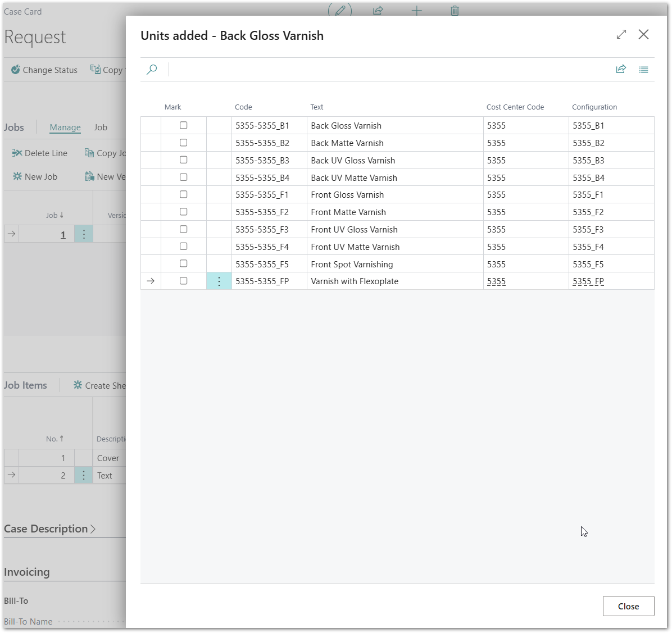Open the Cost Center Code 5355 lookup link

tap(496, 281)
